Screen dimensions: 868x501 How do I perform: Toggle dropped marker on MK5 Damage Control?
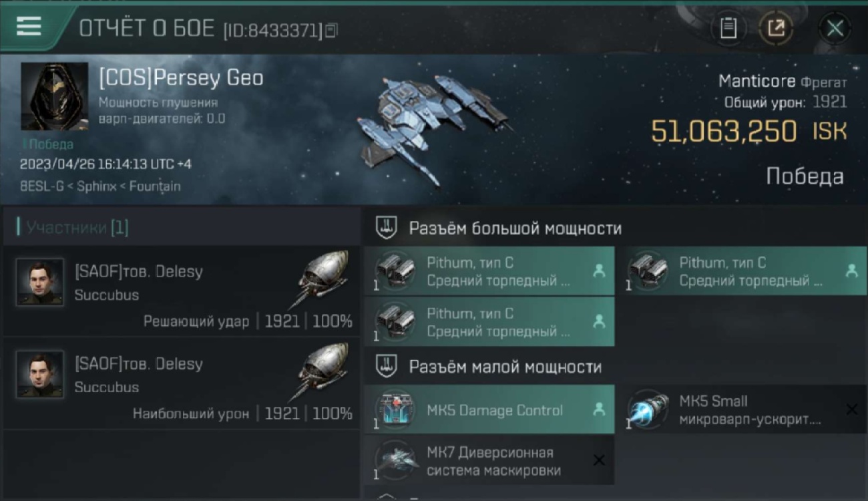(x=599, y=409)
